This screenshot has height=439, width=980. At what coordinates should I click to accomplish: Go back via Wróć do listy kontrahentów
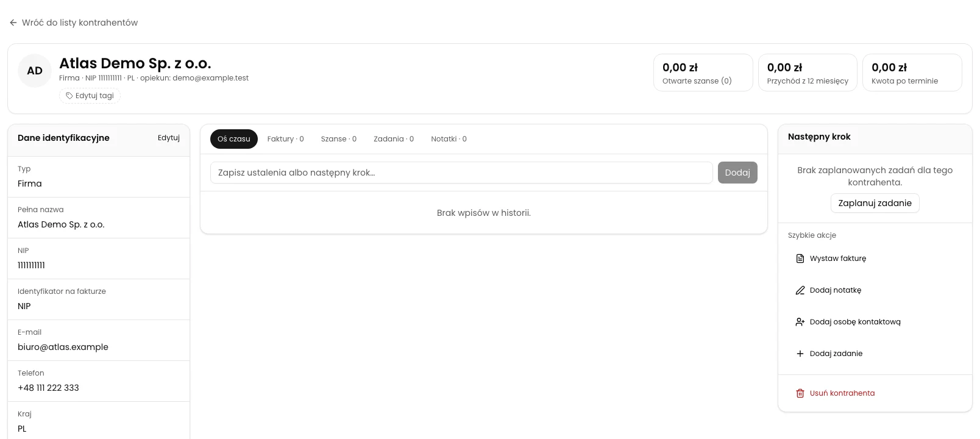coord(74,23)
